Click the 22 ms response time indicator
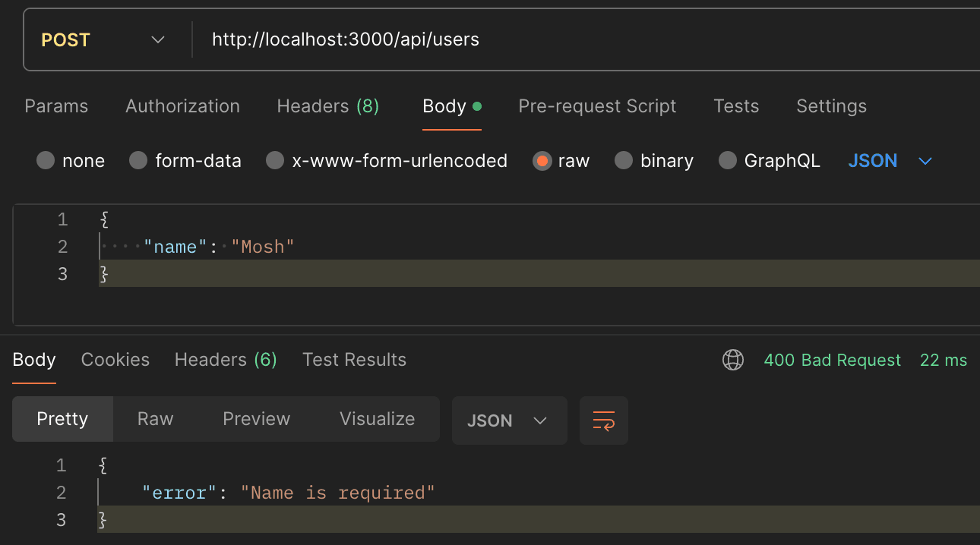Image resolution: width=980 pixels, height=545 pixels. pos(943,360)
